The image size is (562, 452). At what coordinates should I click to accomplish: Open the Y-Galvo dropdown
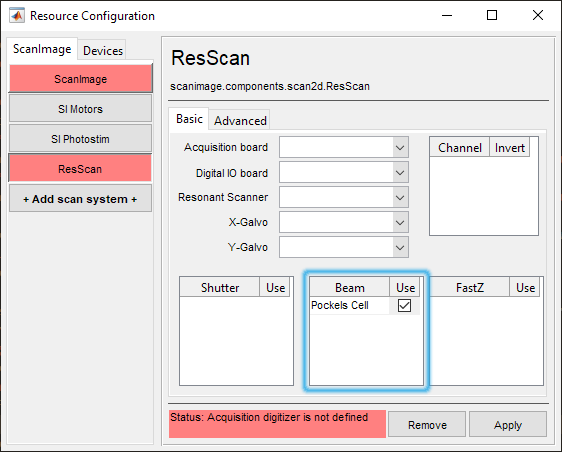(x=344, y=247)
